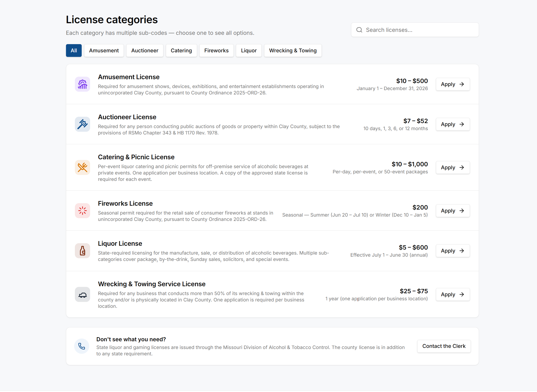Screen dimensions: 537x392
Task: Filter by Amusement category
Action: pos(104,51)
